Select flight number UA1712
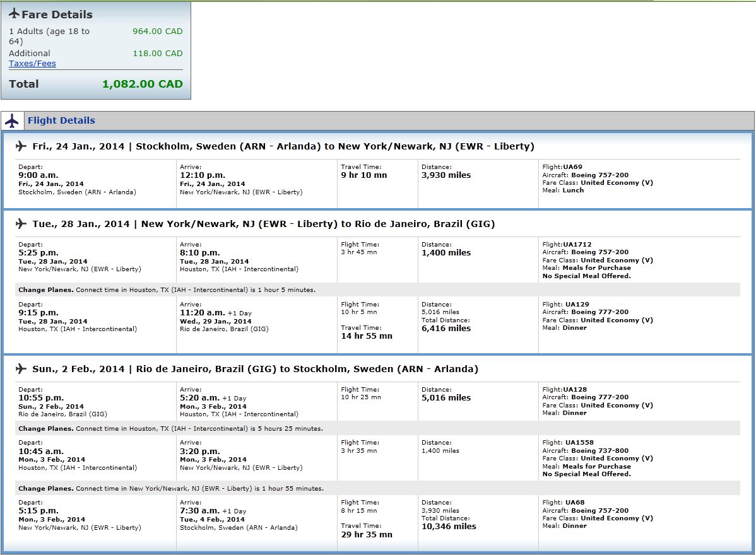Screen dimensions: 756x555 click(x=577, y=245)
